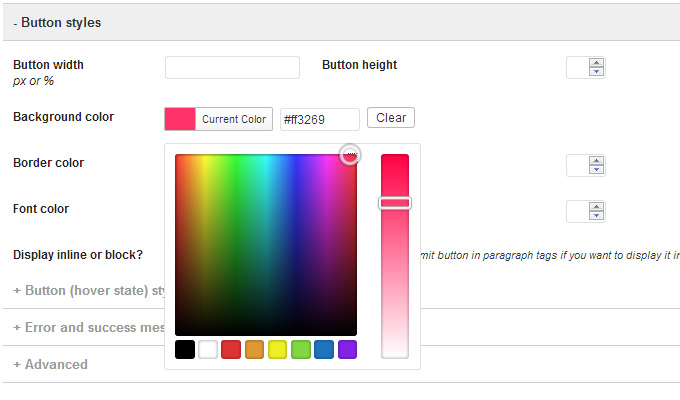
Task: Expand the Error and success messages section
Action: 89,327
